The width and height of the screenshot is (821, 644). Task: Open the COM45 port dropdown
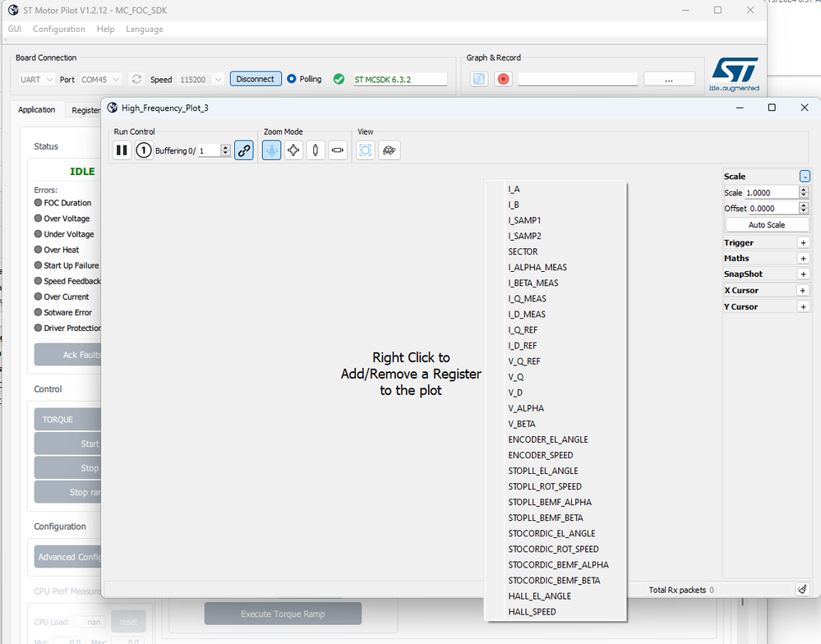tap(100, 80)
